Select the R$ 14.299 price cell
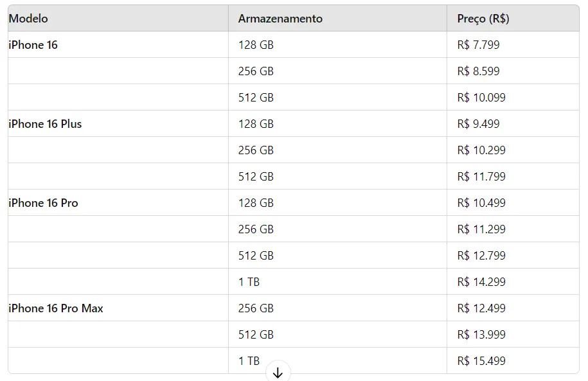The image size is (588, 381). coord(513,281)
